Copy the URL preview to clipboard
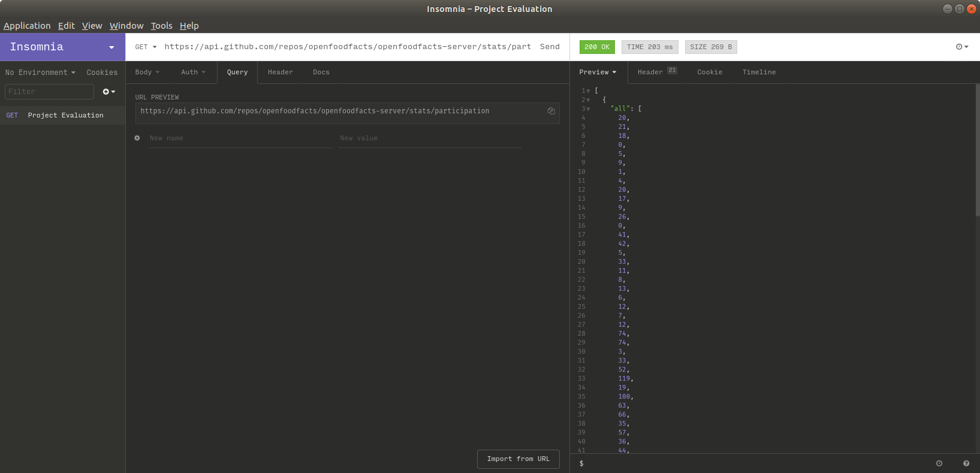This screenshot has width=980, height=473. tap(551, 111)
